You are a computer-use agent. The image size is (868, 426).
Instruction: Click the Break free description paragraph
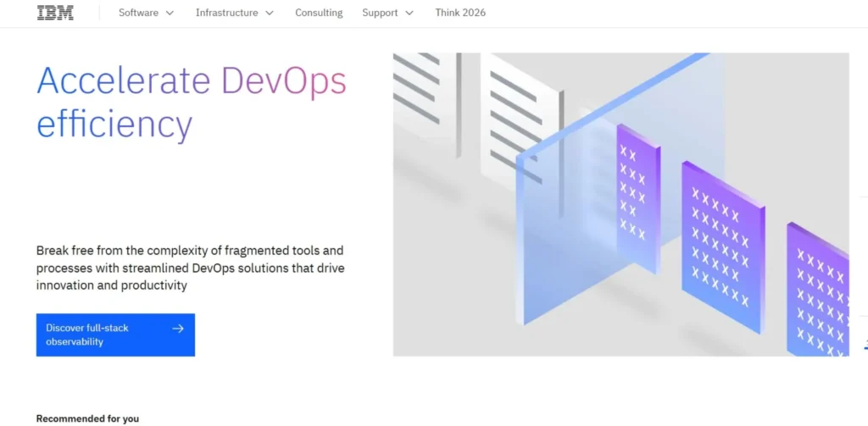tap(190, 268)
